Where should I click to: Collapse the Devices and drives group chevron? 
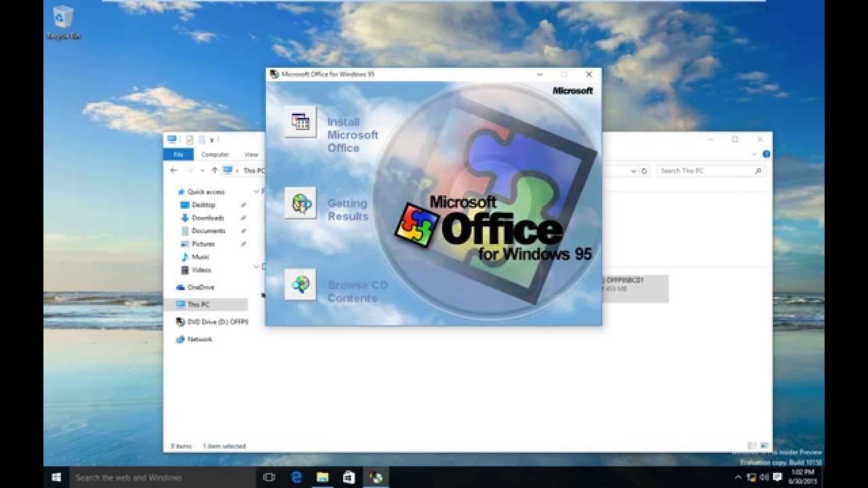click(257, 266)
